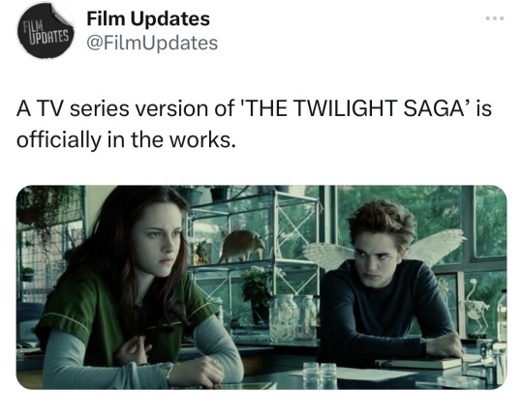523x420 pixels.
Task: Click the tweet text about the TV series
Action: (254, 124)
